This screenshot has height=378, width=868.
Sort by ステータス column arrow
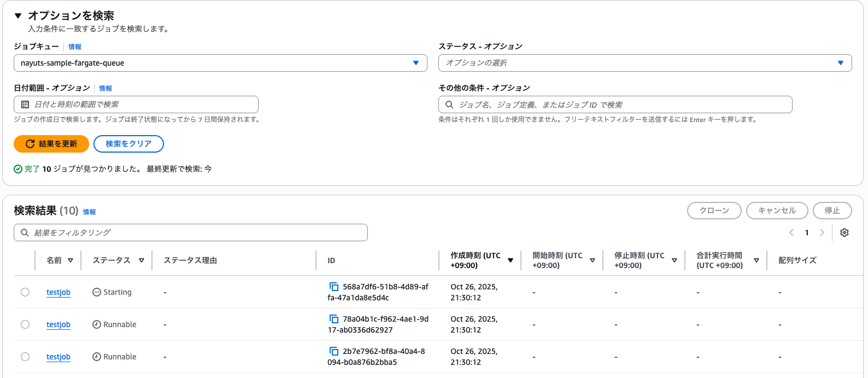pos(142,260)
